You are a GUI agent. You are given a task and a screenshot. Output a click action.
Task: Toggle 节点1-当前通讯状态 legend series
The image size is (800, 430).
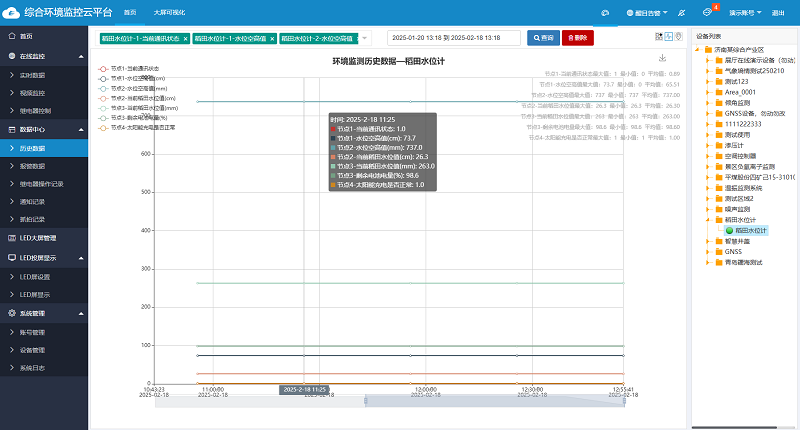135,68
